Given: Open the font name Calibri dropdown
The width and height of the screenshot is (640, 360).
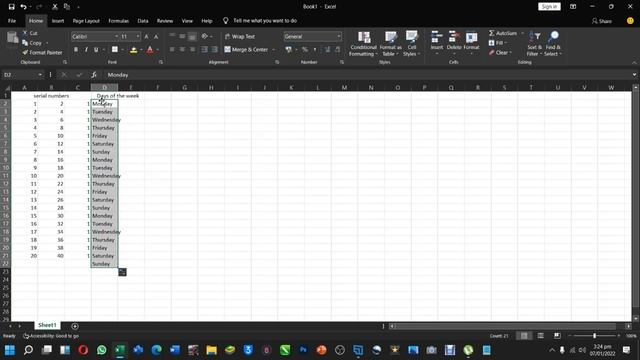Looking at the screenshot, I should click(x=116, y=36).
